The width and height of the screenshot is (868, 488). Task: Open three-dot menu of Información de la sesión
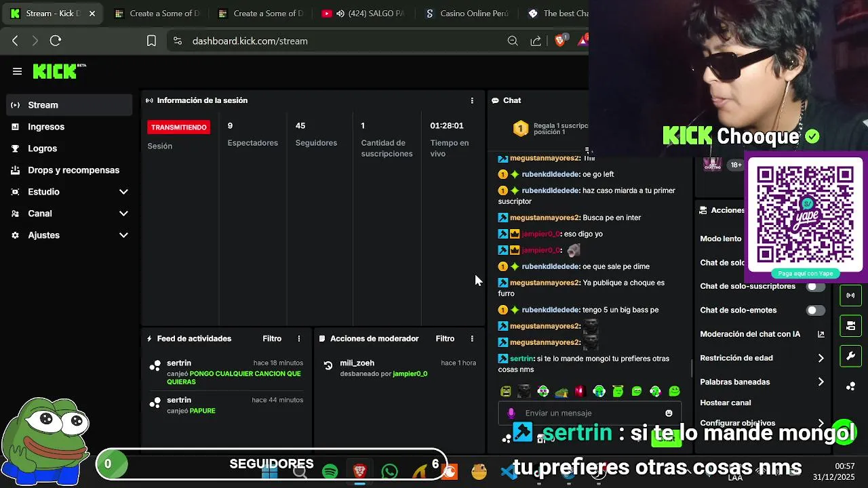(x=472, y=100)
